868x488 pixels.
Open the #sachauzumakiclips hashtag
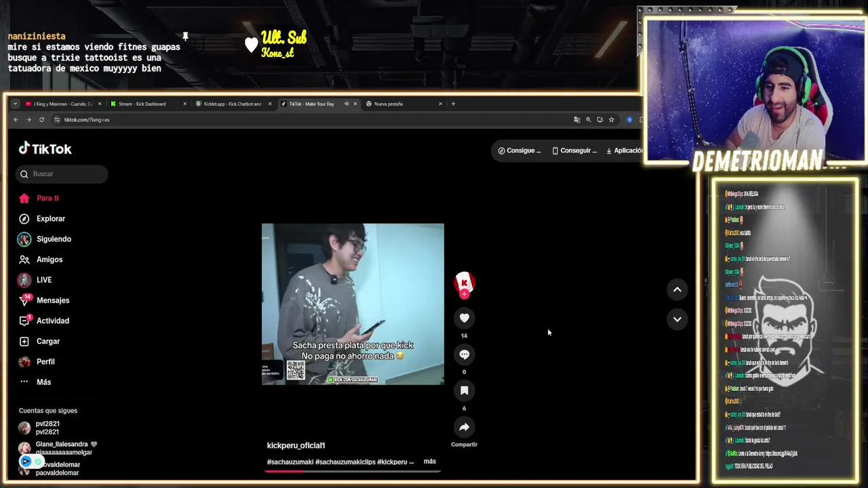[x=345, y=462]
